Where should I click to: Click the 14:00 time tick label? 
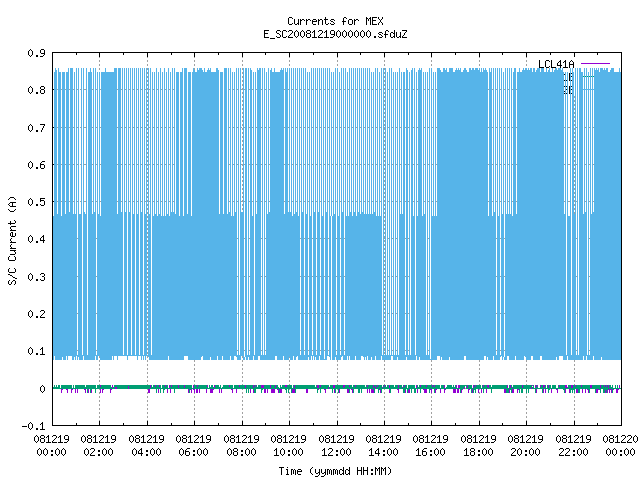383,452
